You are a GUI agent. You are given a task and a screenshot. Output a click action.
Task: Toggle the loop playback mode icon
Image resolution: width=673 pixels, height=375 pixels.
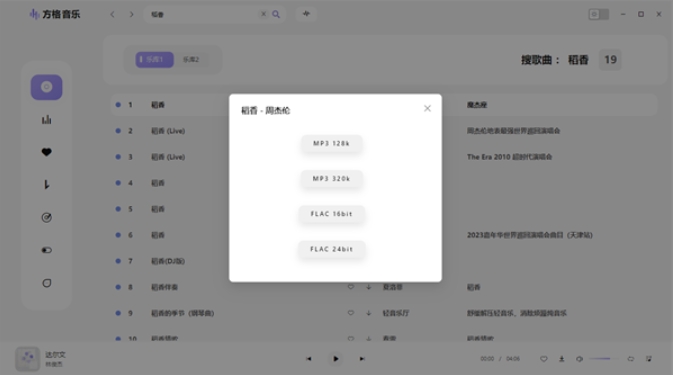click(631, 359)
